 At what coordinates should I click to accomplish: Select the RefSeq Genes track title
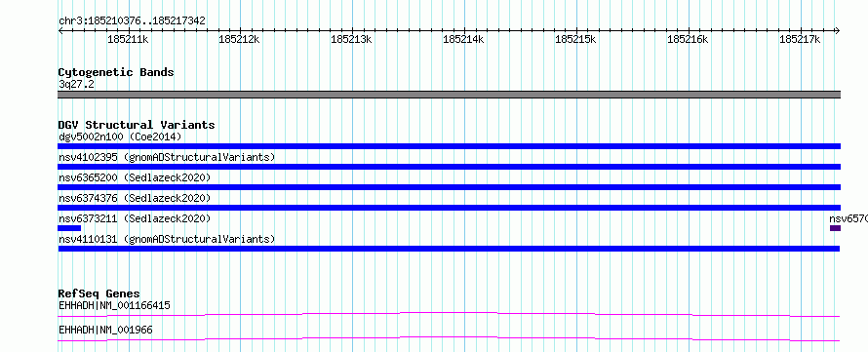click(99, 293)
